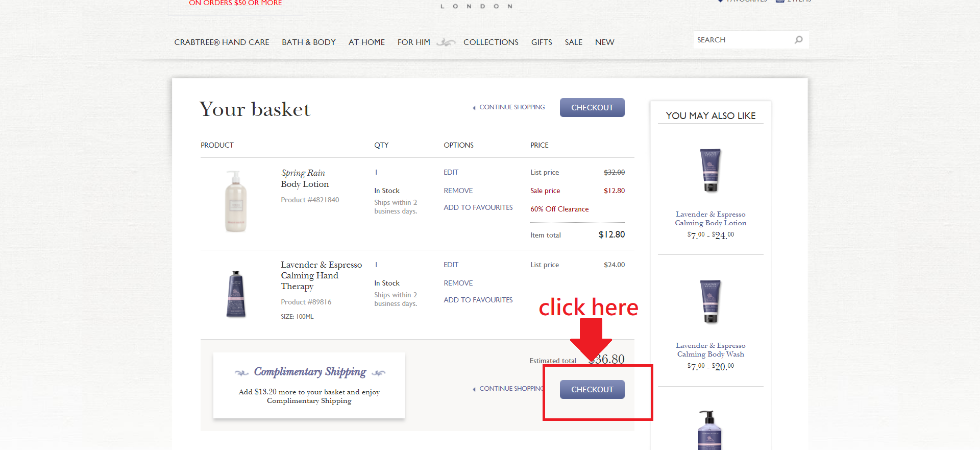The width and height of the screenshot is (980, 450).
Task: Click bottom CONTINUE SHOPPING link
Action: (510, 389)
